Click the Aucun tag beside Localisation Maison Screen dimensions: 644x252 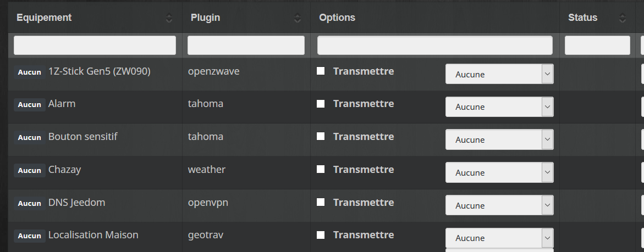pos(29,236)
